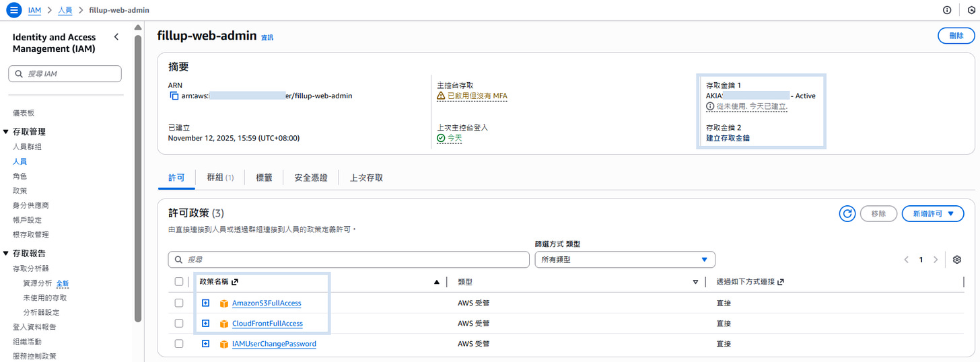
Task: Switch to the 安全憑證 tab
Action: (x=311, y=178)
